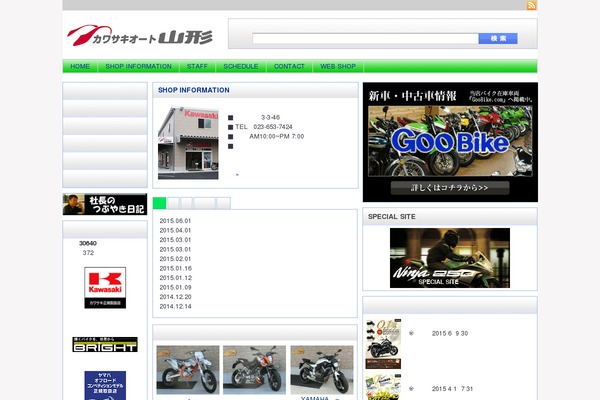Open SHOP INFORMATION menu item

coord(138,66)
